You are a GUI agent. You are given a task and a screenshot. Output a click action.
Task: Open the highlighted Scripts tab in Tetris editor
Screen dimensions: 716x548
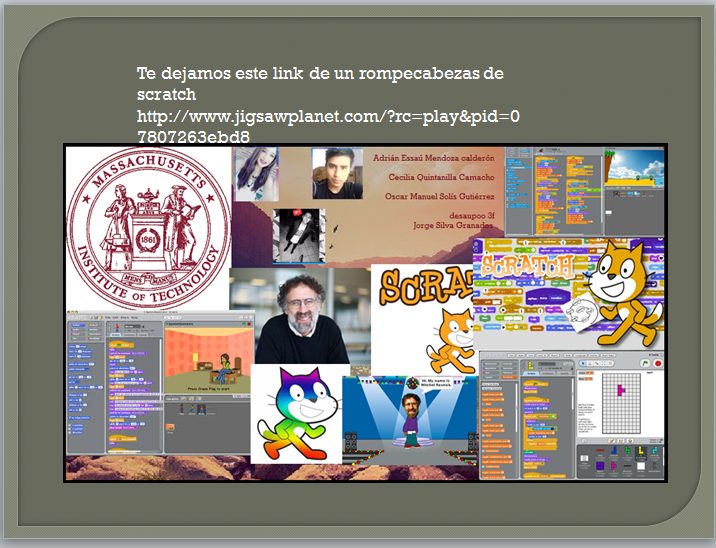tap(532, 374)
